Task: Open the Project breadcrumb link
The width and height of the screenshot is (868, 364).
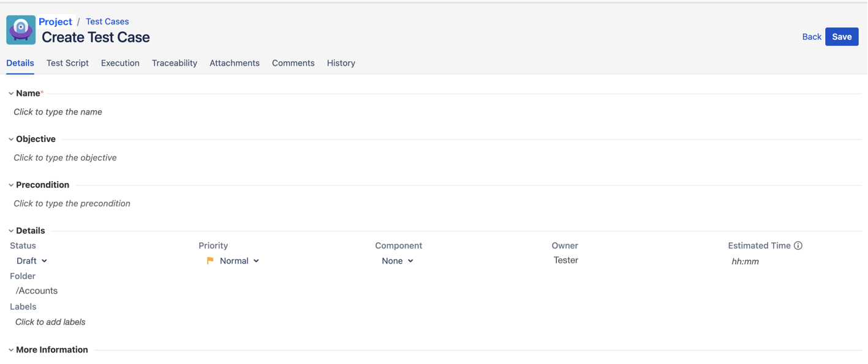Action: (55, 21)
